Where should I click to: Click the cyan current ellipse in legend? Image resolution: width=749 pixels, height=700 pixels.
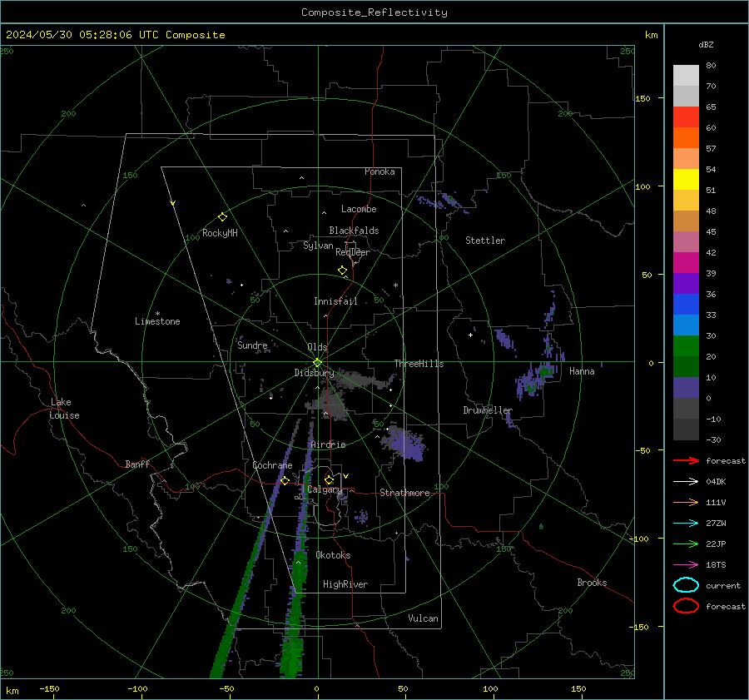point(686,585)
